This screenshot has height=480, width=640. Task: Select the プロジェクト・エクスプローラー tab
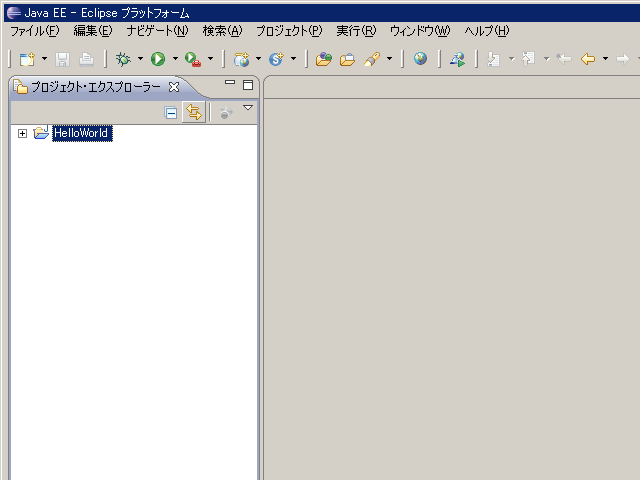[x=96, y=87]
